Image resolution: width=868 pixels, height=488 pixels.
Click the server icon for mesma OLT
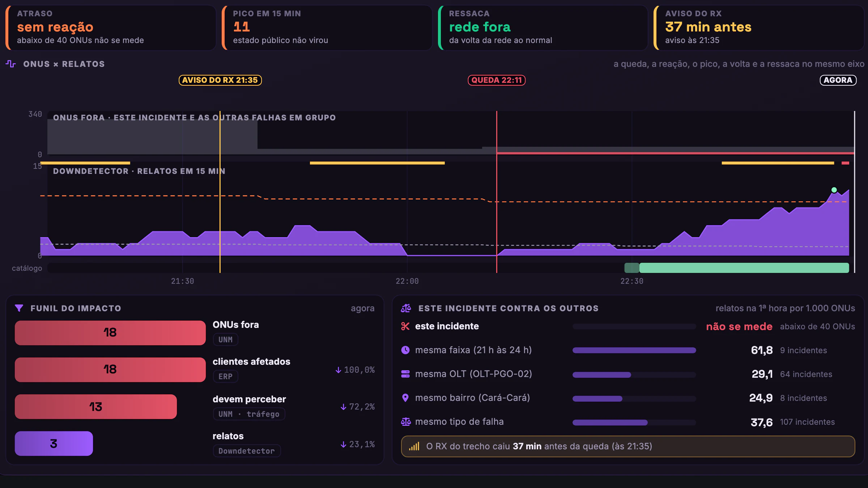click(405, 374)
